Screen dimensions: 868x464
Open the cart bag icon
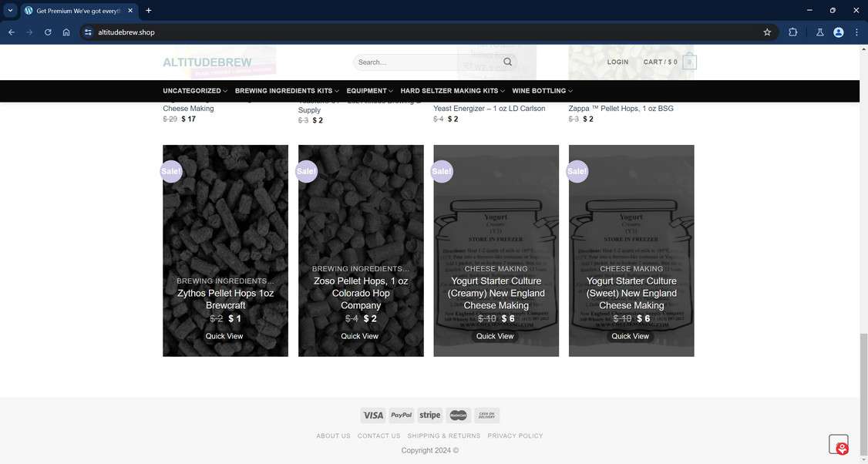(689, 62)
